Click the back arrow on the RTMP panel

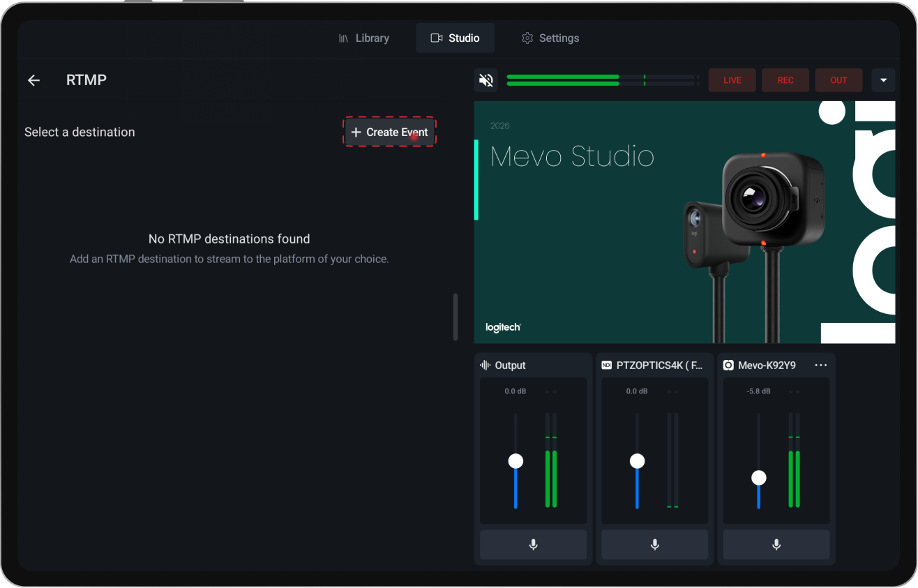click(33, 80)
